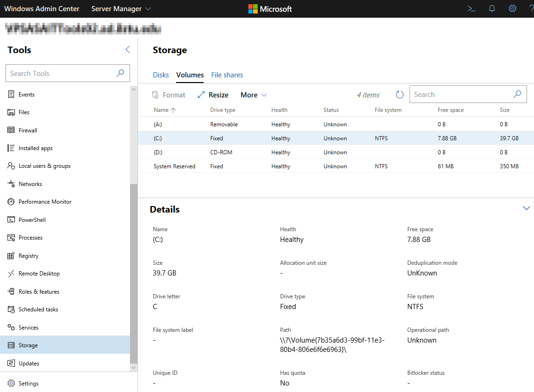Click the tools list scrollbar thumb
534x392 pixels.
[134, 274]
